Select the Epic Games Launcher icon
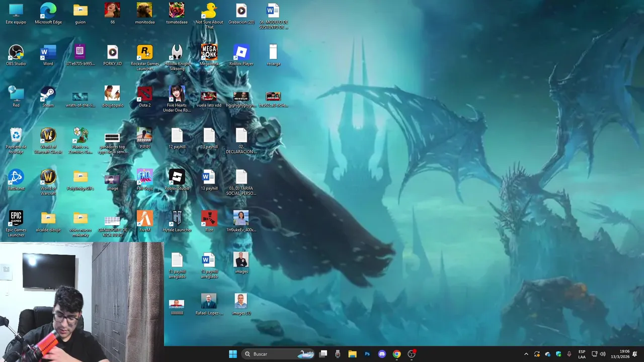 pyautogui.click(x=16, y=224)
